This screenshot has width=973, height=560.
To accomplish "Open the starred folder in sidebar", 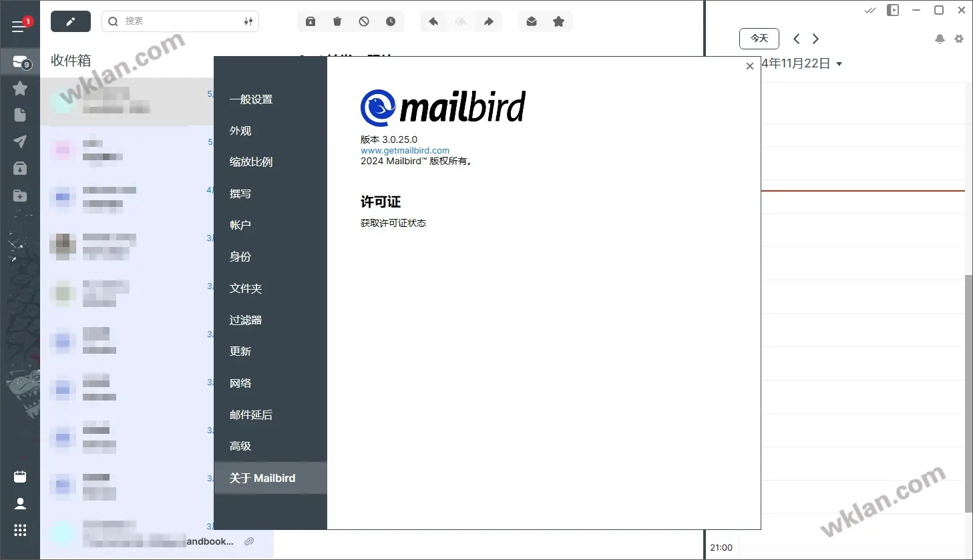I will [x=20, y=88].
